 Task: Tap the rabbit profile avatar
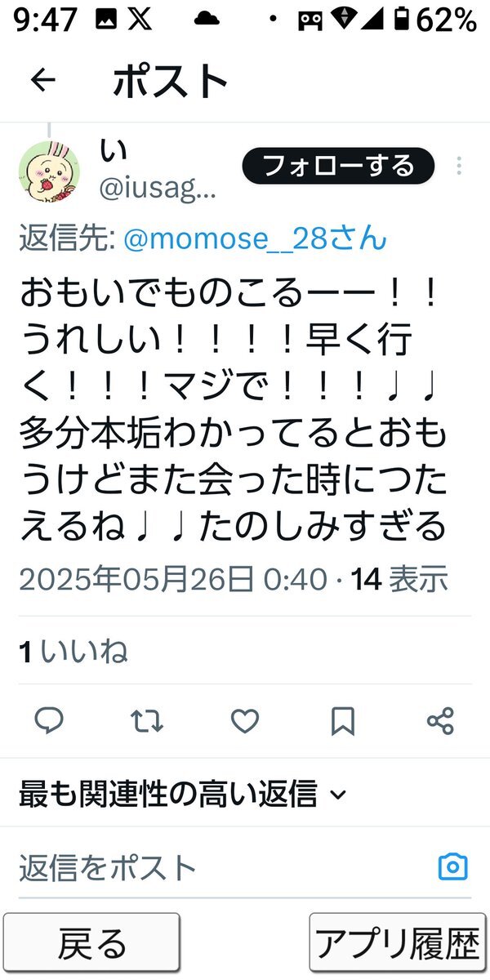coord(49,169)
